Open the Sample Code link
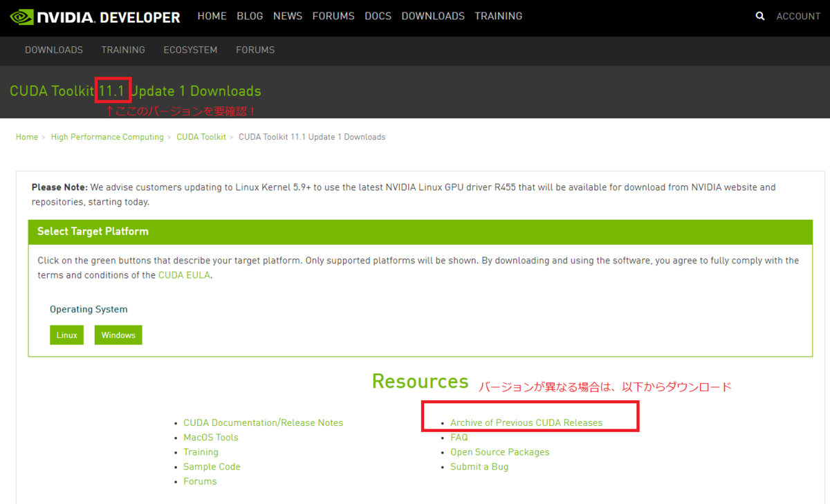The image size is (830, 504). (x=212, y=467)
